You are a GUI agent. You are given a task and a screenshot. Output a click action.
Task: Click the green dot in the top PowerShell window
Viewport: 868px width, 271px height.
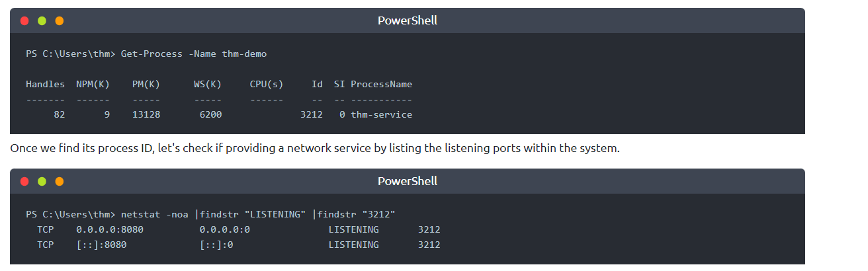[x=42, y=20]
